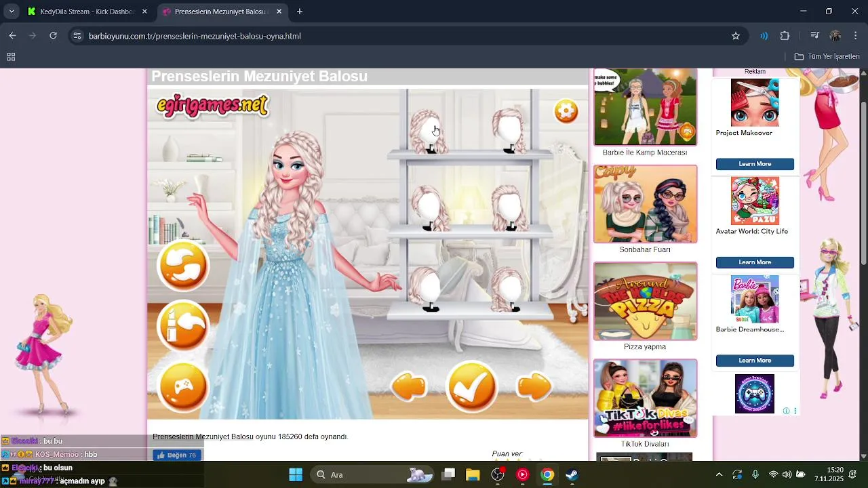Open Task View on taskbar

[448, 474]
